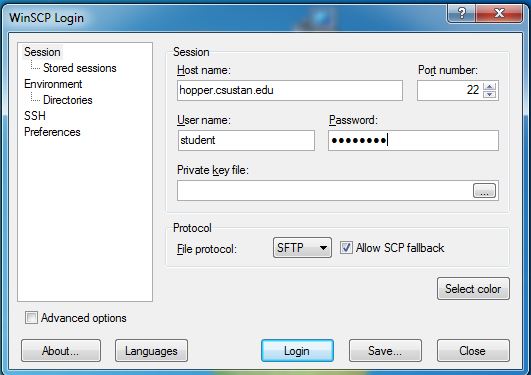The height and width of the screenshot is (375, 531).
Task: Open the About dialog
Action: pyautogui.click(x=61, y=351)
